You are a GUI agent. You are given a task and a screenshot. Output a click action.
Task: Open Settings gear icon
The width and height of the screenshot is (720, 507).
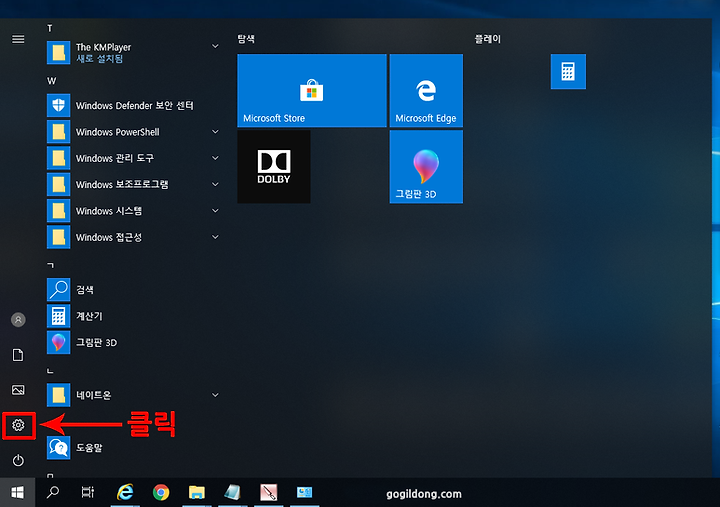coord(18,425)
